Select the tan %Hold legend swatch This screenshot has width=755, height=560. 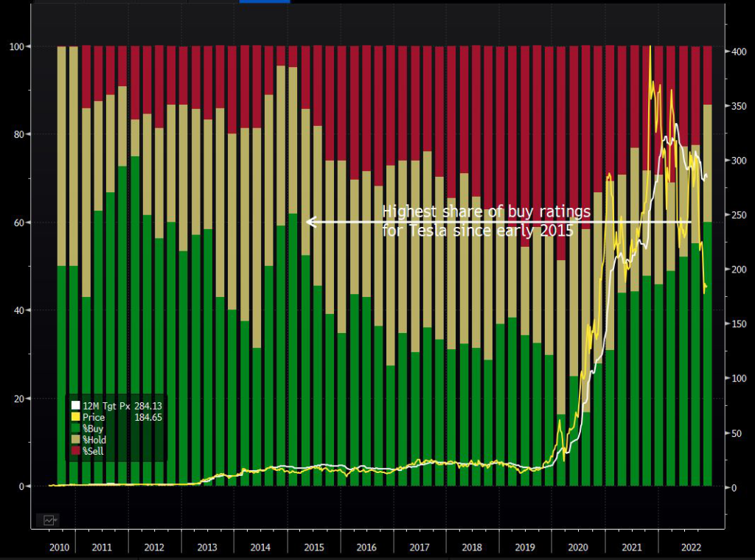(75, 440)
